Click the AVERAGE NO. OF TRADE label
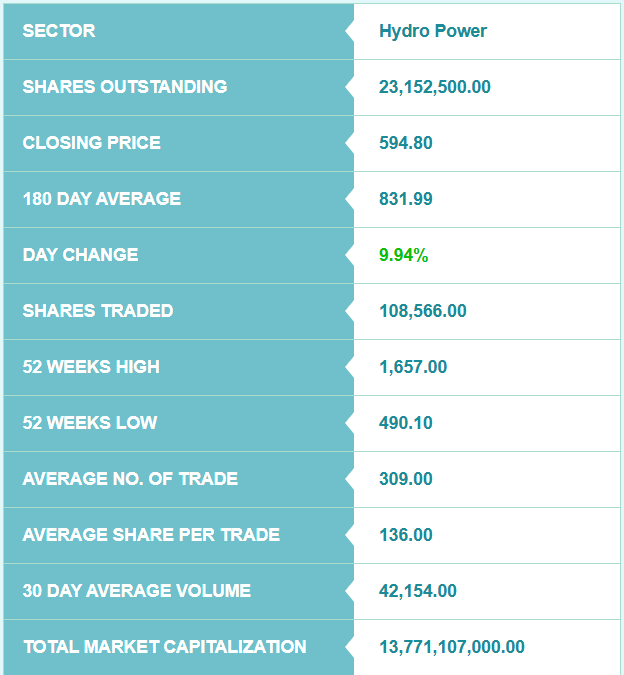624x675 pixels. pos(130,479)
